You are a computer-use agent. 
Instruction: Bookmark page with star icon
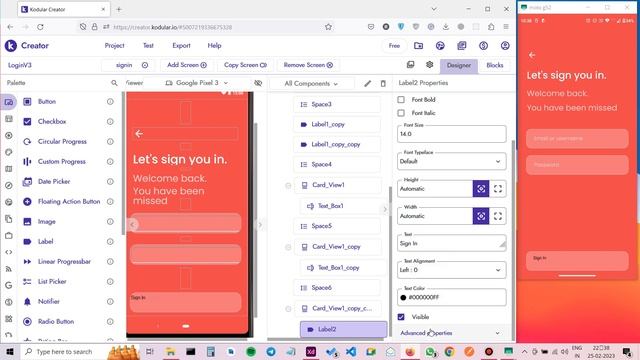pyautogui.click(x=328, y=27)
